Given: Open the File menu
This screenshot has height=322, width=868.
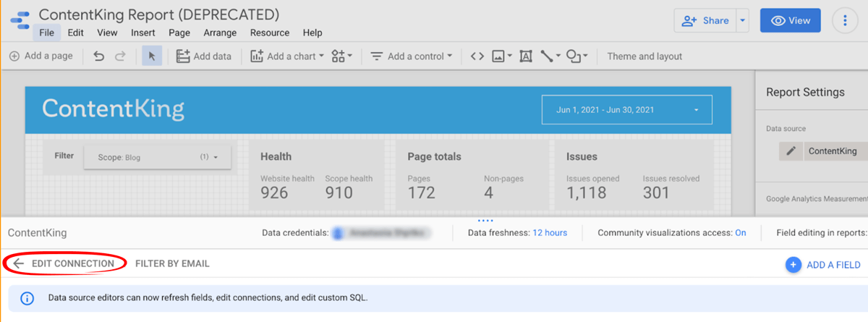Looking at the screenshot, I should click(x=46, y=33).
